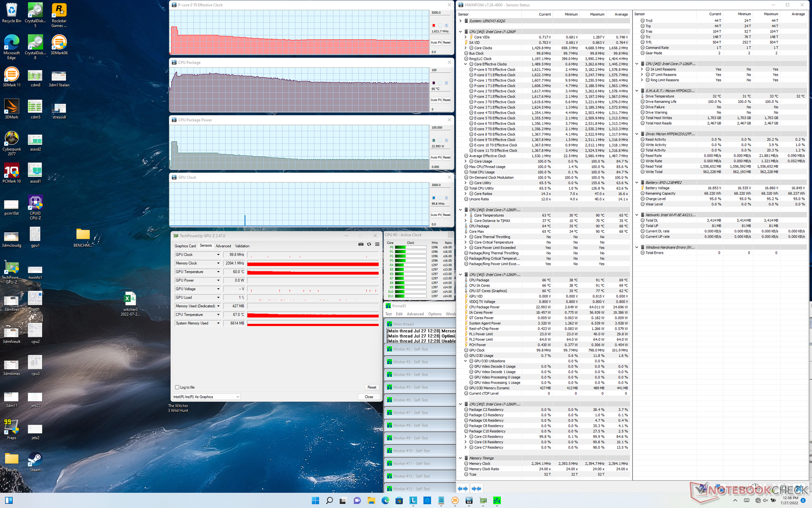Click HWiNFO expand columns arrows icon

[x=463, y=489]
